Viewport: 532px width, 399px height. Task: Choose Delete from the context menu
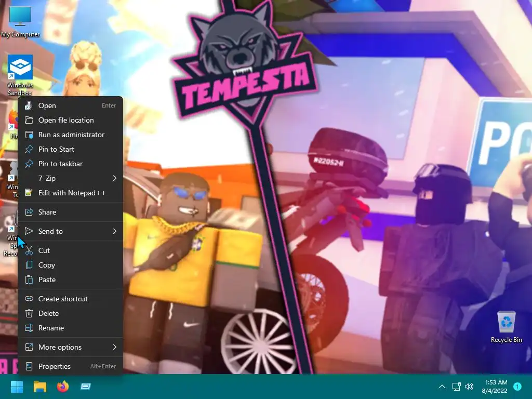click(70, 313)
